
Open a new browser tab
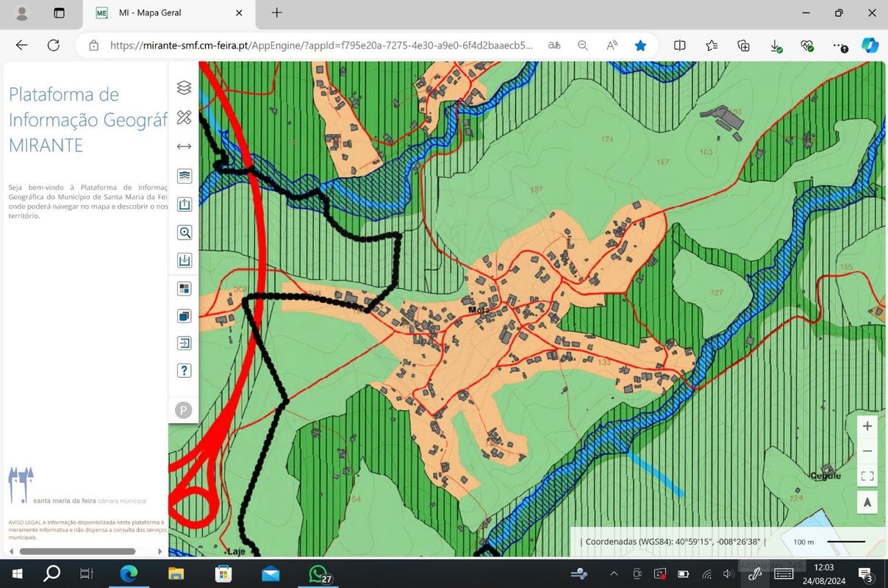pos(276,12)
